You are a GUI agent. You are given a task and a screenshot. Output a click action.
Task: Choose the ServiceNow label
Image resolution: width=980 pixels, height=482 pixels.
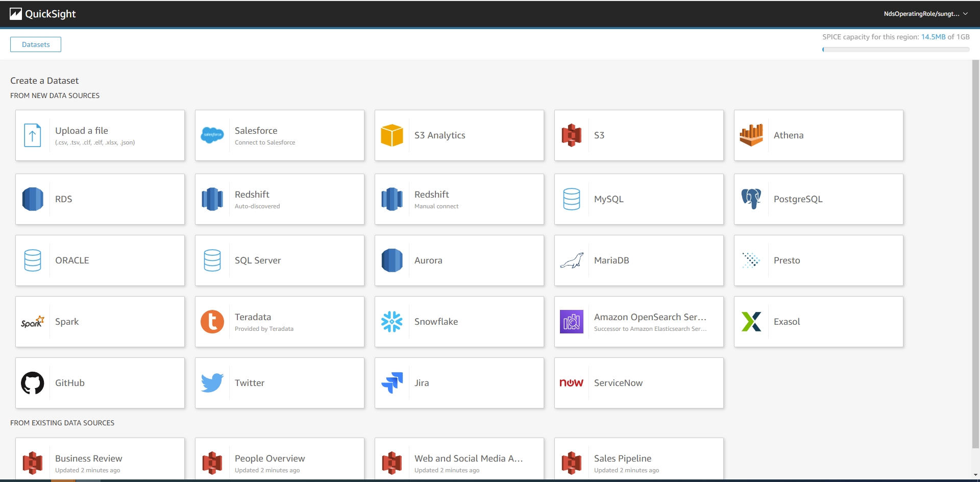click(618, 383)
